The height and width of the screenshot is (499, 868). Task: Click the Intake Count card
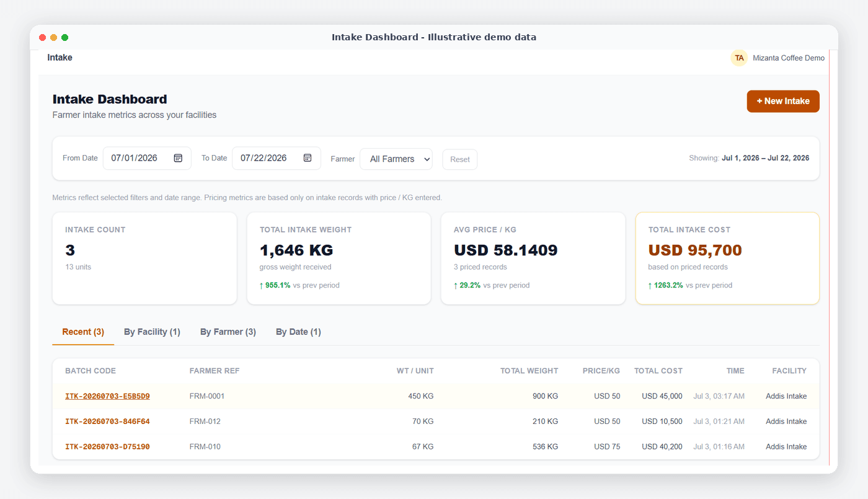[144, 258]
